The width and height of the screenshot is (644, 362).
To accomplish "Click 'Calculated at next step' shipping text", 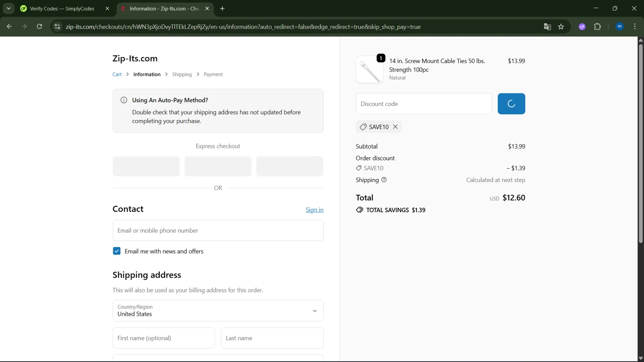I will [496, 180].
